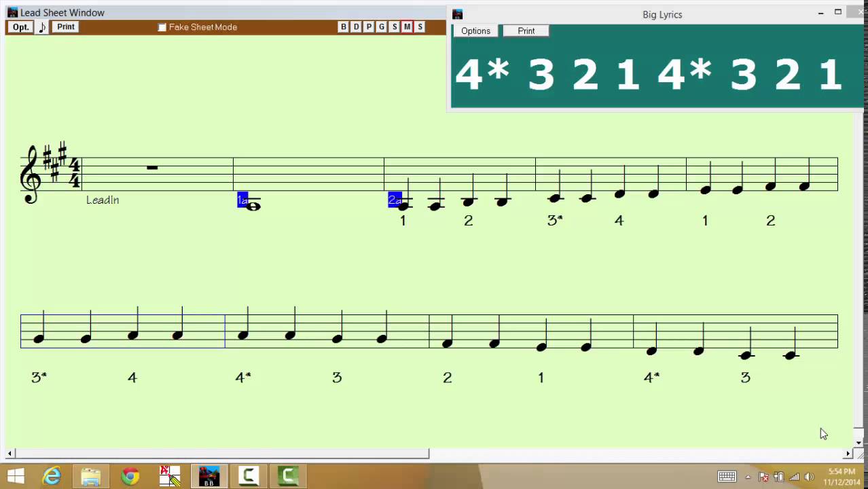Click the whole rest in the lead-in bar
This screenshot has height=489, width=868.
click(152, 167)
